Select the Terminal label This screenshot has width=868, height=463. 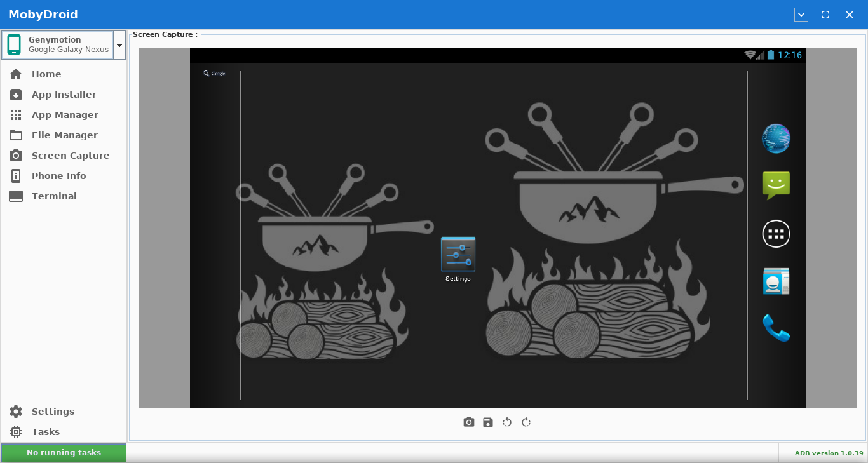click(54, 196)
